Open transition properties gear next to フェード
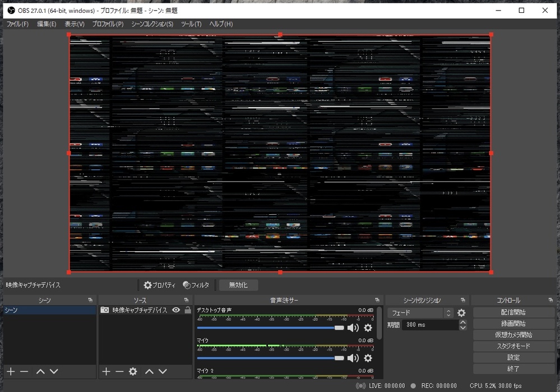The image size is (560, 392). [461, 313]
